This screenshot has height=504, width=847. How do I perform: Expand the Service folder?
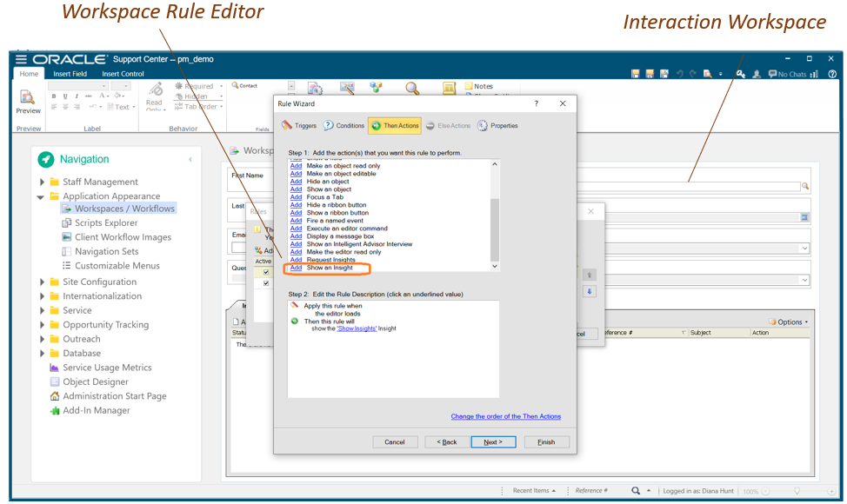pos(42,310)
